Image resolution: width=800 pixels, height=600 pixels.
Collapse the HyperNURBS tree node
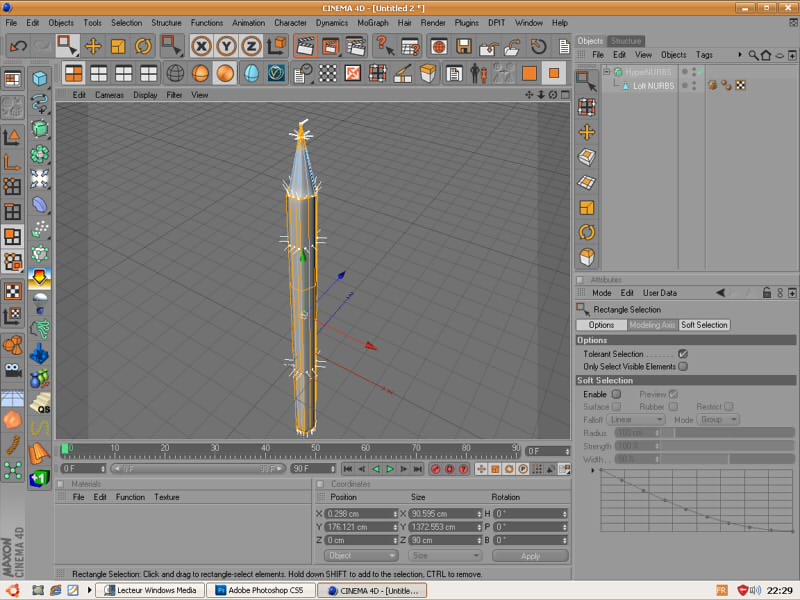point(606,72)
